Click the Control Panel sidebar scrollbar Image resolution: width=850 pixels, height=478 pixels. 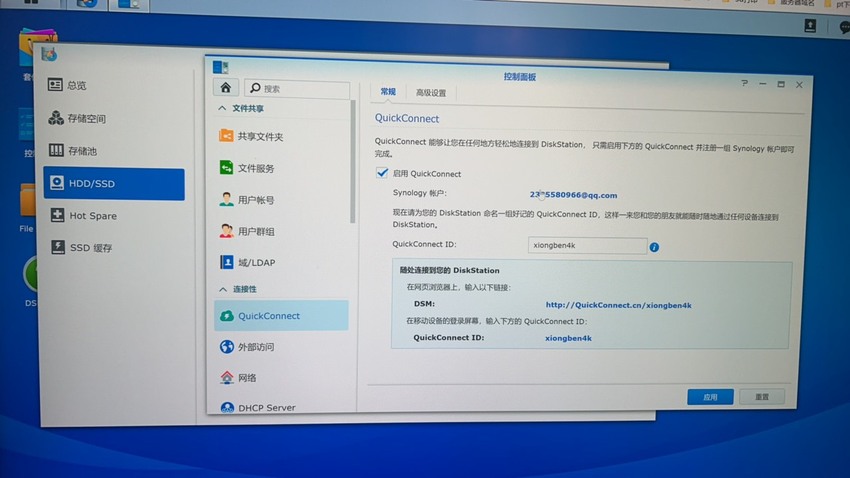click(x=353, y=161)
